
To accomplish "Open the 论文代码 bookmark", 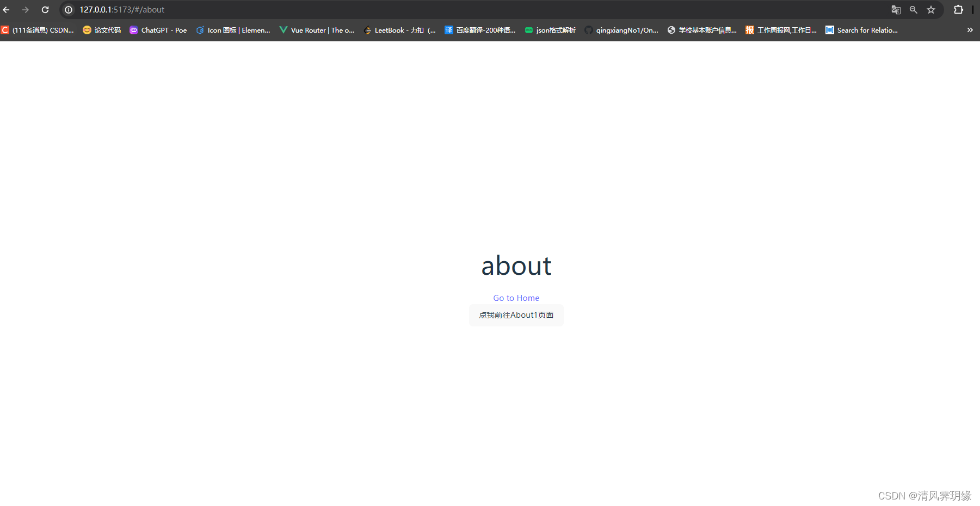I will [x=102, y=30].
